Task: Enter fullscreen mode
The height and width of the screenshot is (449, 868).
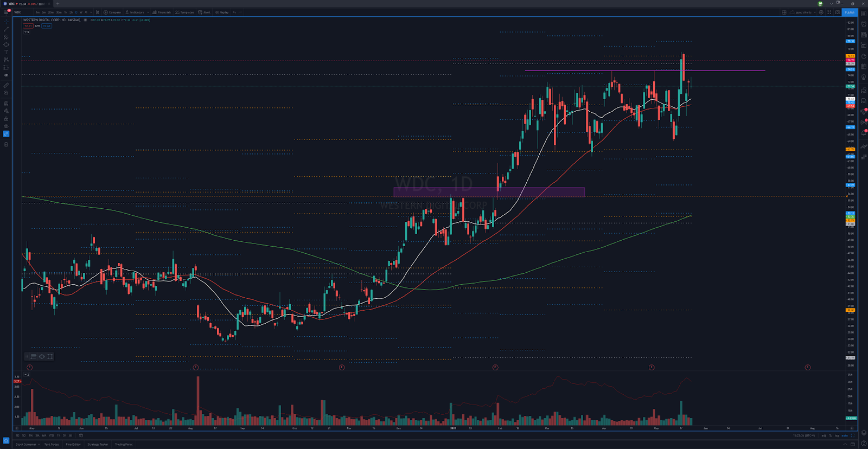Action: pos(829,12)
